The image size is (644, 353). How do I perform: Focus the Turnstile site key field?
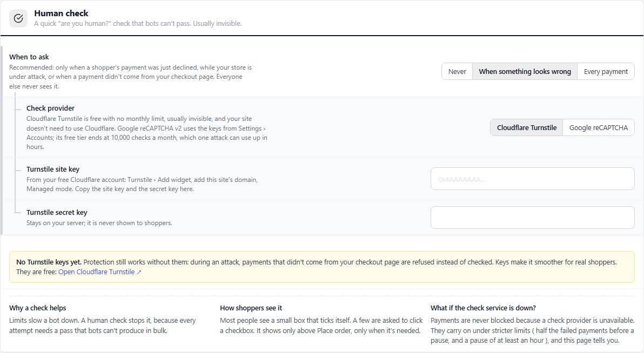(532, 179)
